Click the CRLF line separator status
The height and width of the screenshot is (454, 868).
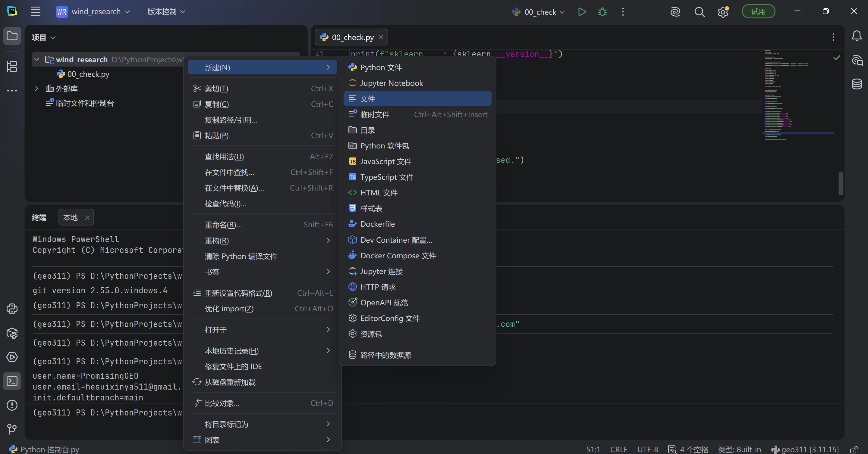click(x=619, y=449)
